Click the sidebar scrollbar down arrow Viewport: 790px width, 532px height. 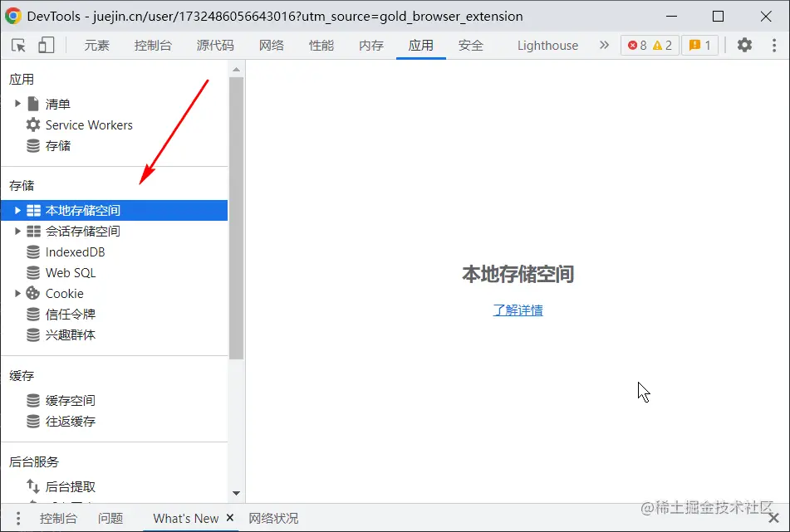coord(236,493)
